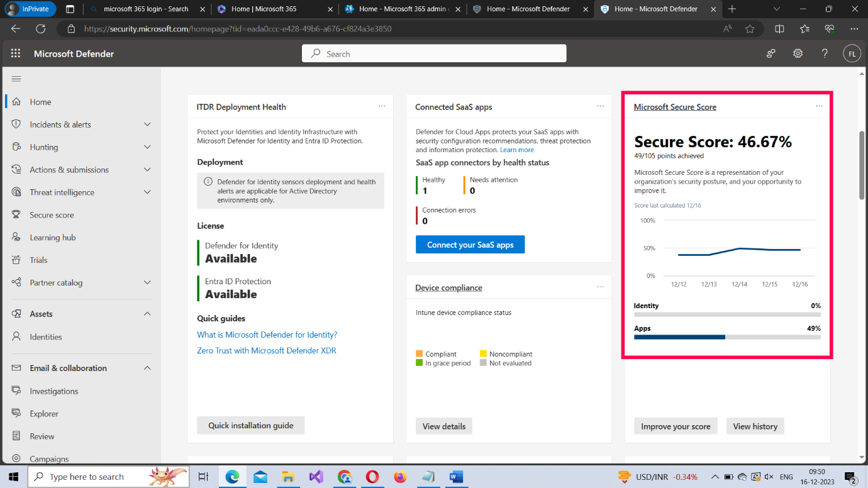Click the Apps 49% progress bar
The image size is (868, 488).
727,337
